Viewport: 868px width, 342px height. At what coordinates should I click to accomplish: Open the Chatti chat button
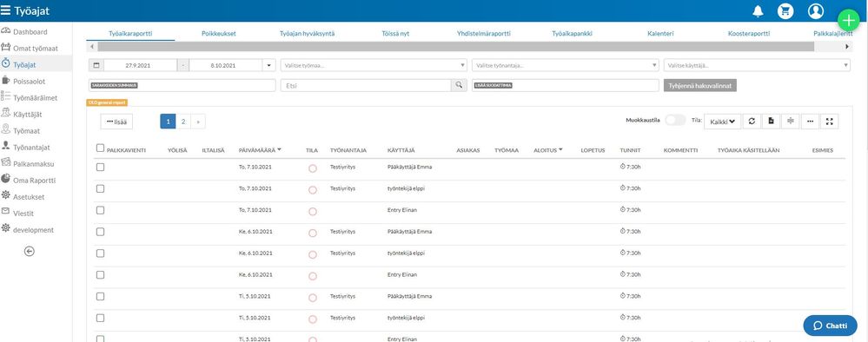pos(831,326)
